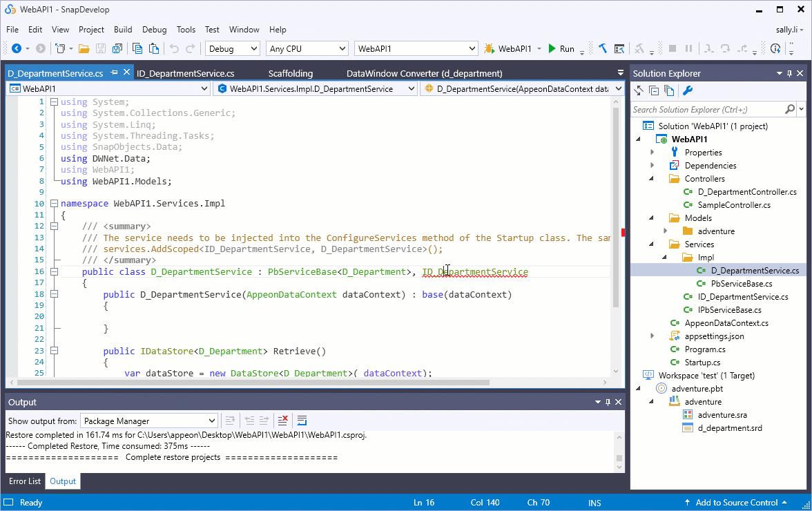Open the Debug configuration dropdown
Screen dimensions: 812x511
[233, 48]
